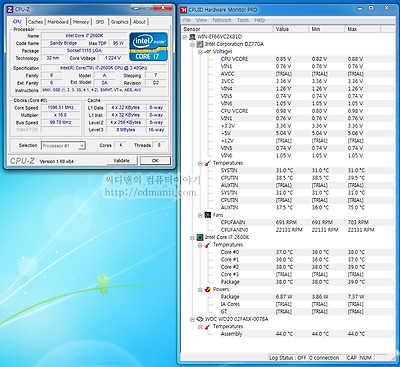The image size is (400, 367).
Task: Click the hard drive icon for WDC WD20
Action: pyautogui.click(x=200, y=319)
